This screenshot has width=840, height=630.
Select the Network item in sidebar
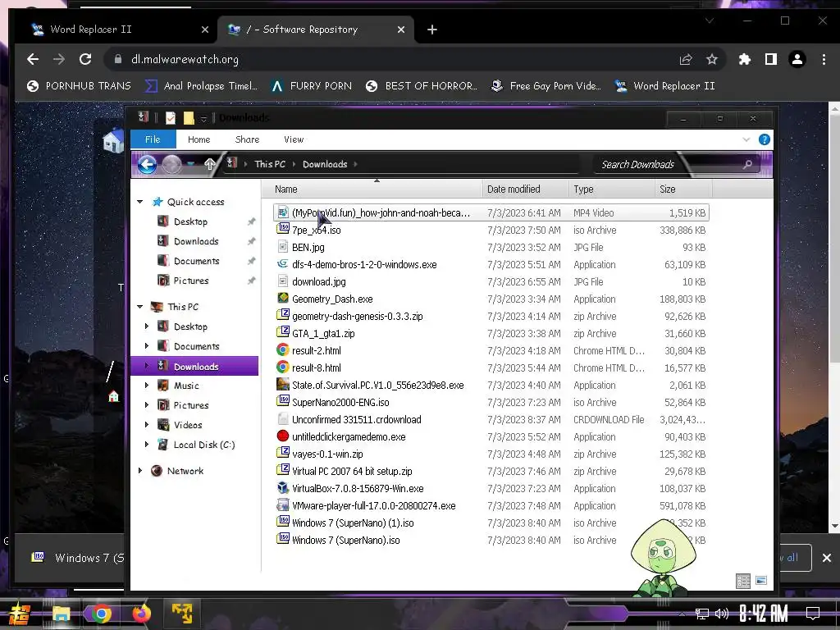pos(185,471)
